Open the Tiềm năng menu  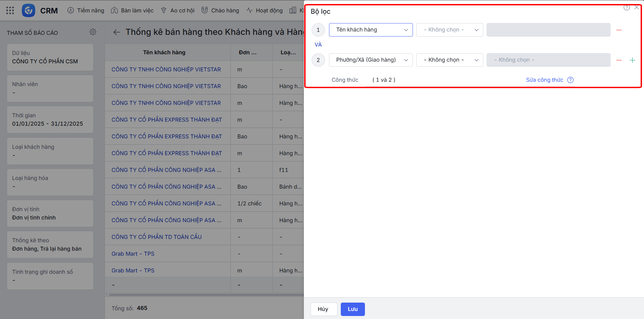click(86, 10)
